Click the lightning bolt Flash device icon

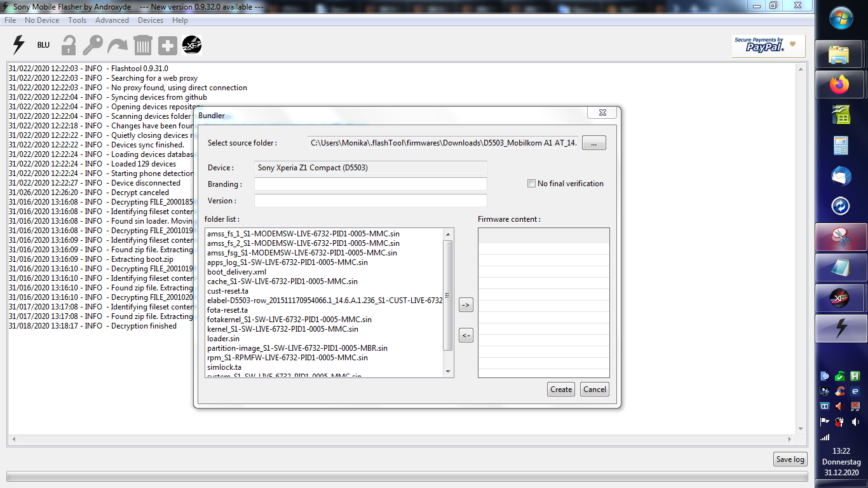18,44
